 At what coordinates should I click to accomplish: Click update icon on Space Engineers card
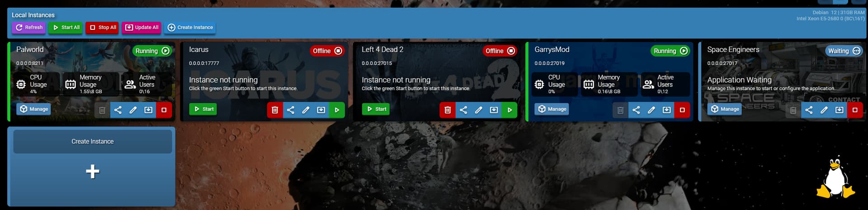tap(840, 110)
